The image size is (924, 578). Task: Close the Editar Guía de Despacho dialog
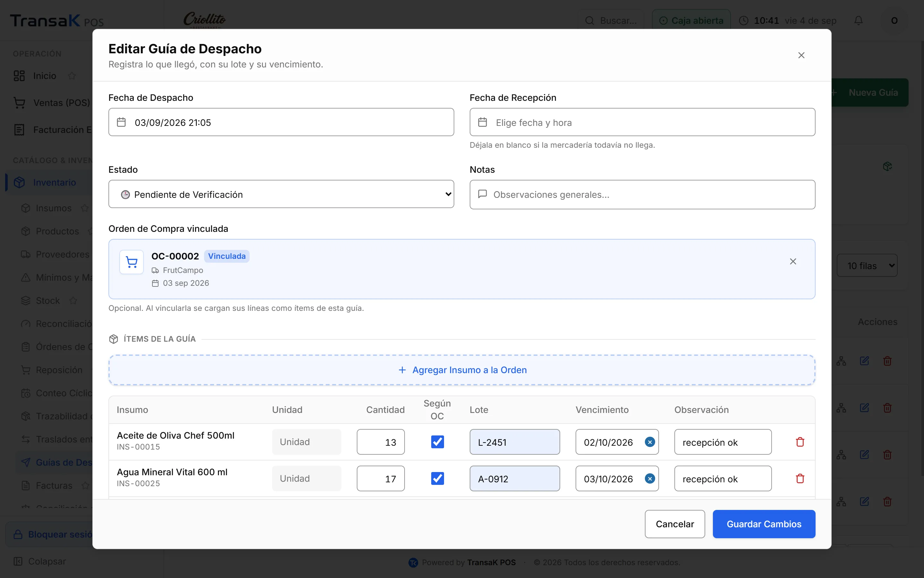[801, 56]
